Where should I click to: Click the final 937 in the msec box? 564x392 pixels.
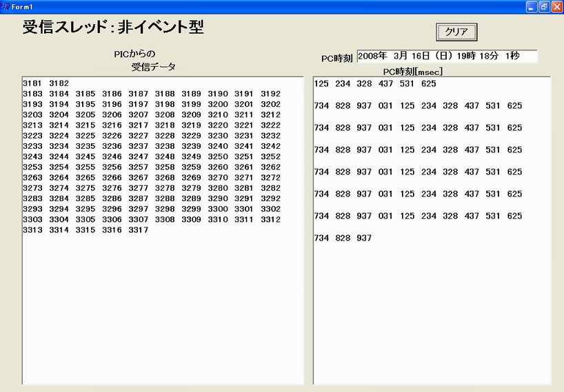(364, 238)
